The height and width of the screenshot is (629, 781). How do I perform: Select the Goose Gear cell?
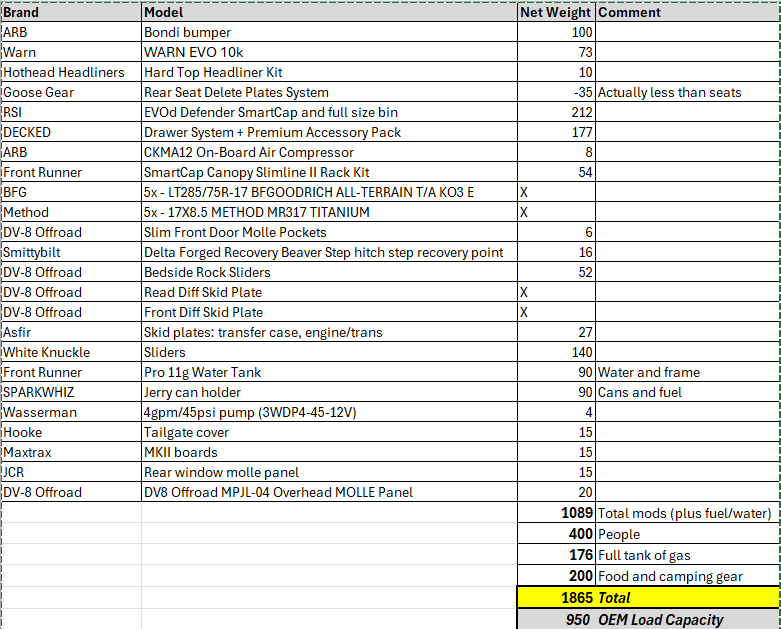click(x=71, y=92)
